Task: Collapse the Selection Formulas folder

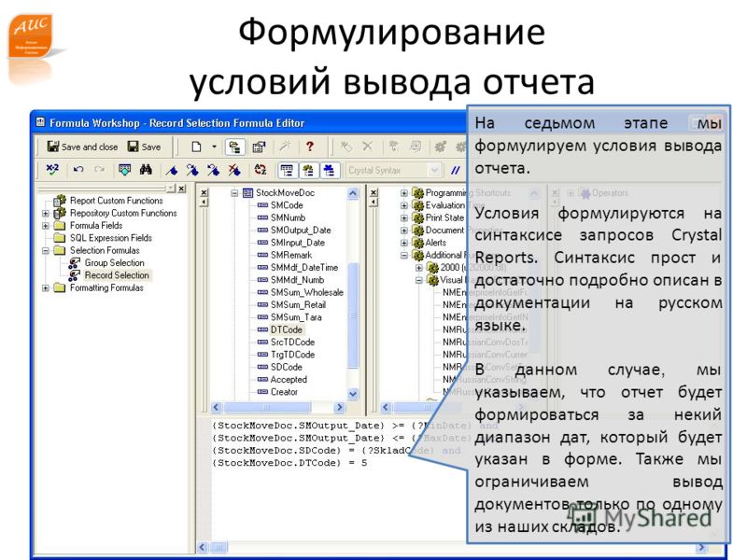Action: (46, 250)
